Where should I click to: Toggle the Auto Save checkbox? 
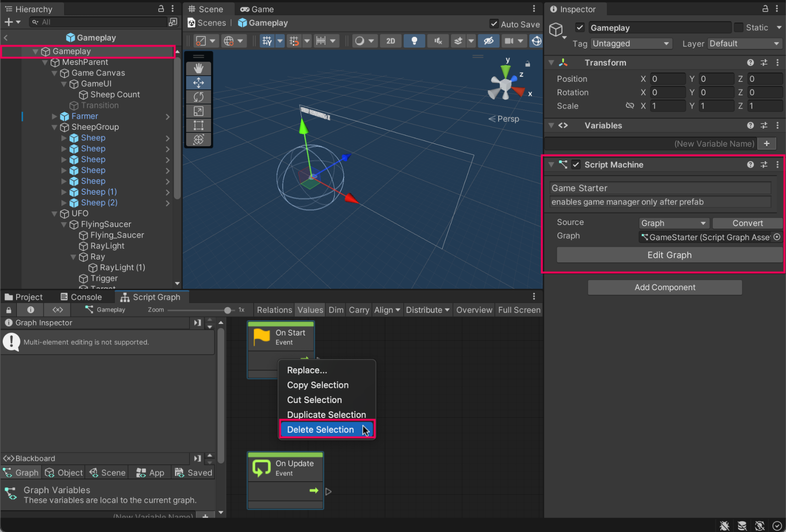[x=494, y=24]
